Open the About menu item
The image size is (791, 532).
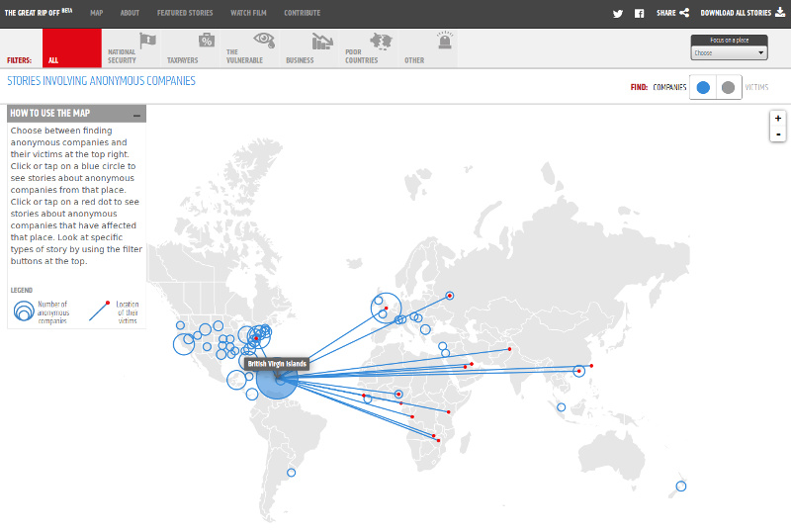130,13
